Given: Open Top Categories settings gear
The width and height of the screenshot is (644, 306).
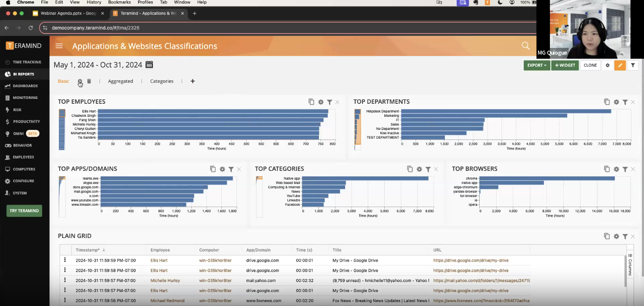Looking at the screenshot, I should pos(419,169).
